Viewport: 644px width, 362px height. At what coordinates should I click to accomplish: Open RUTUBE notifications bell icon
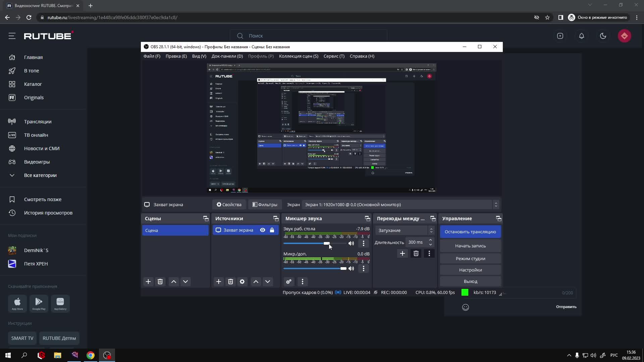coord(582,36)
